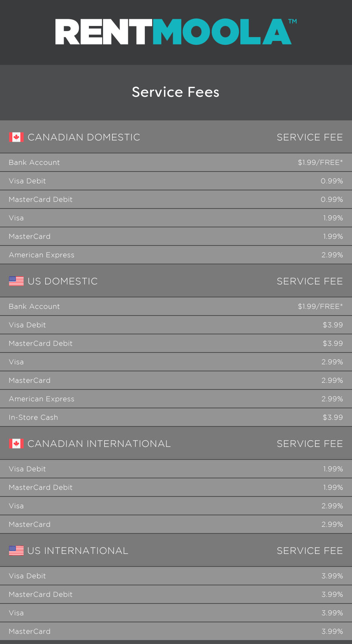352x644 pixels.
Task: Click the Canadian Domestic Visa Debit 0.99% fee
Action: [332, 181]
